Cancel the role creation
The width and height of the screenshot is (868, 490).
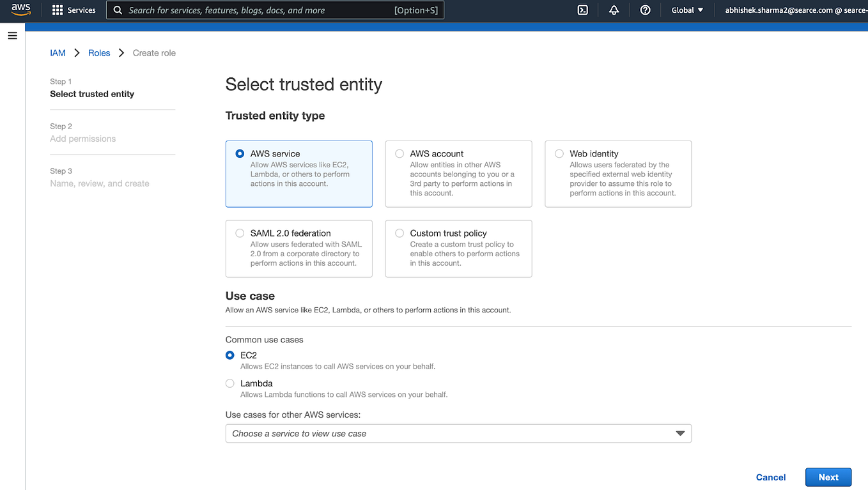tap(770, 477)
